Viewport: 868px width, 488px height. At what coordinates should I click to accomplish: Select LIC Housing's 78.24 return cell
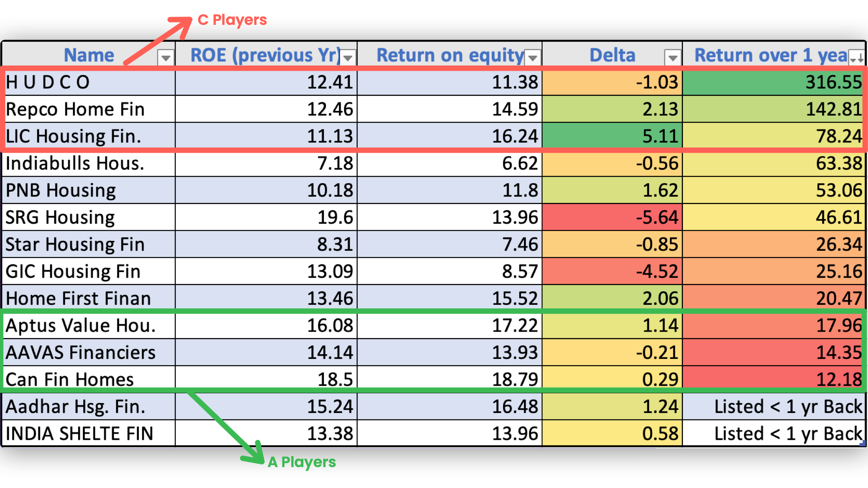[x=774, y=136]
